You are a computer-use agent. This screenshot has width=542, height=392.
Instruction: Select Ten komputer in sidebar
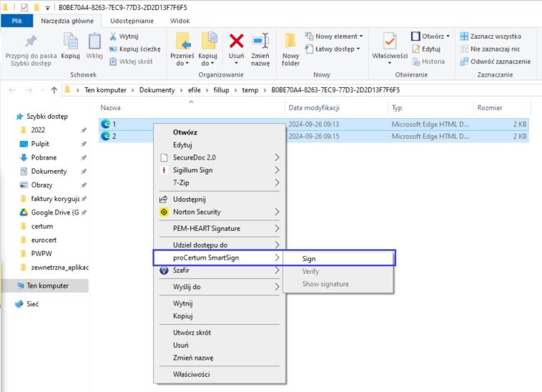click(45, 286)
